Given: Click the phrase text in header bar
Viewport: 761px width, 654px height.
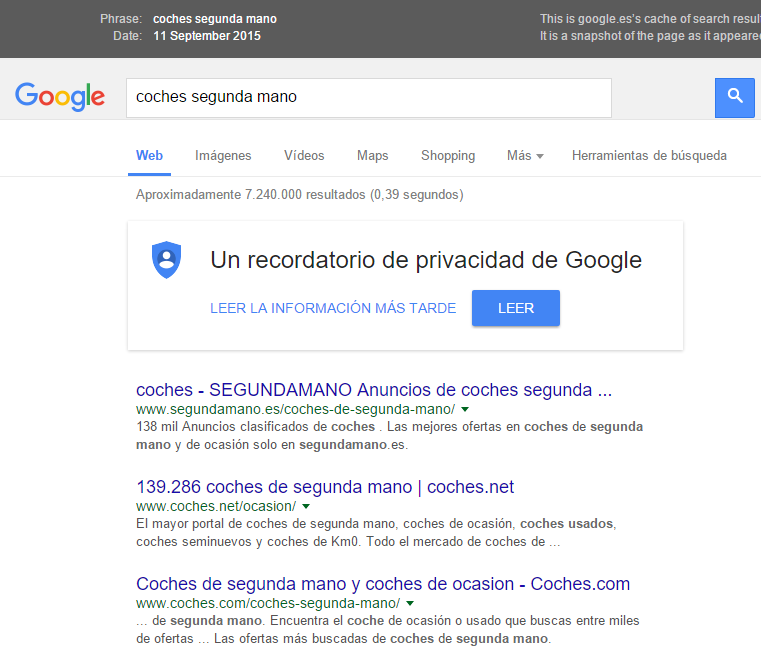Looking at the screenshot, I should (215, 19).
